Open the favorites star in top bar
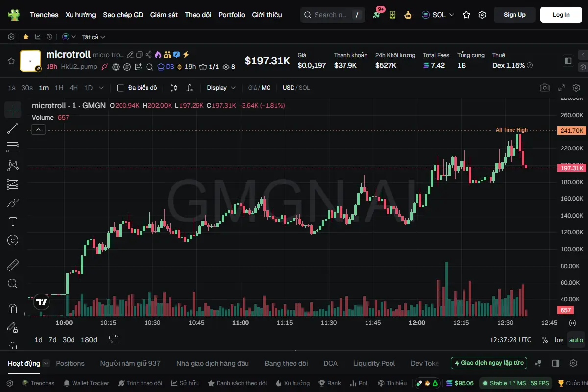Screen dimensions: 588x392 tap(466, 15)
